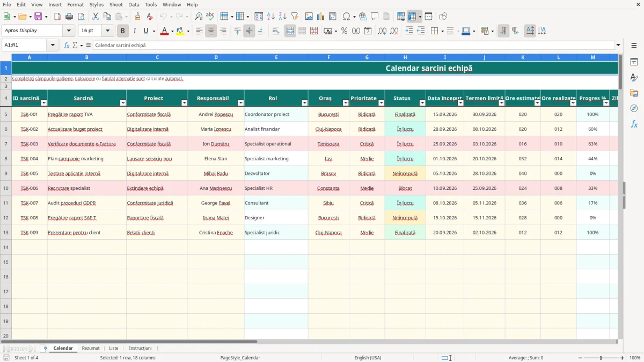Click the vertical scrollbar thumb
This screenshot has width=644, height=362.
coord(620,71)
